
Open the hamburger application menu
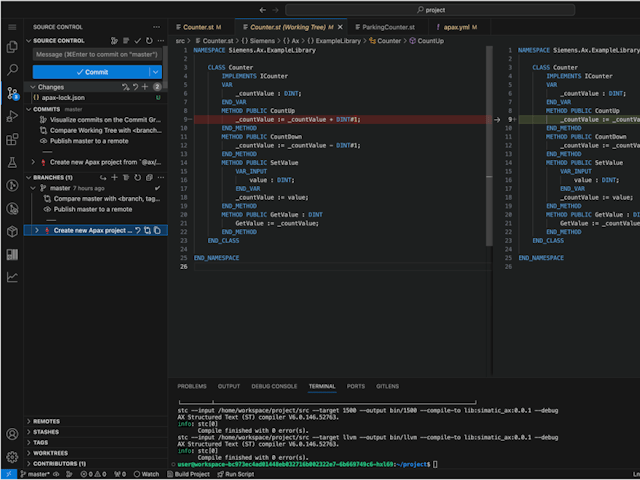pyautogui.click(x=12, y=27)
